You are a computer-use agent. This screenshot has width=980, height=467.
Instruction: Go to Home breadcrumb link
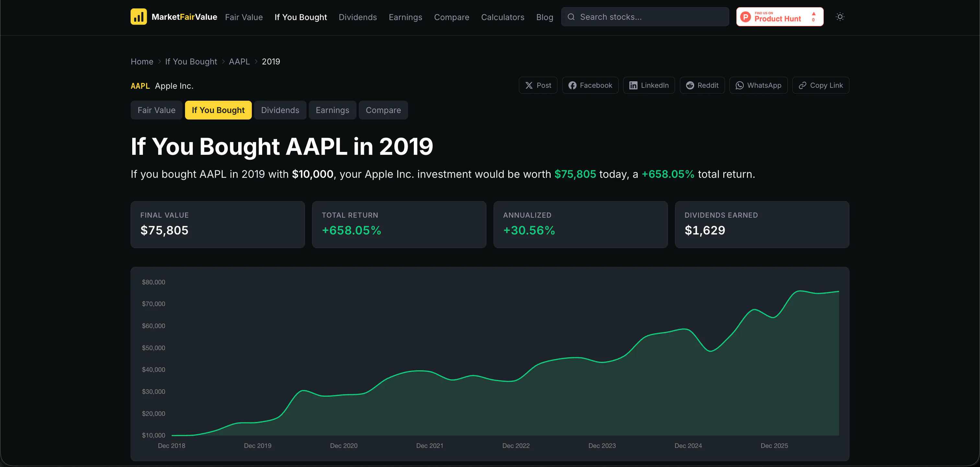pos(142,62)
